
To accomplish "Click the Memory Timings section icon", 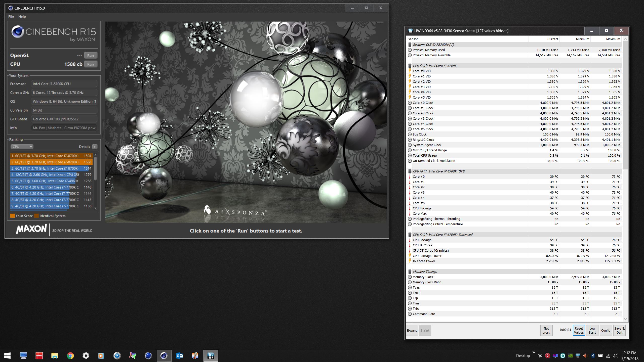I will pyautogui.click(x=410, y=271).
